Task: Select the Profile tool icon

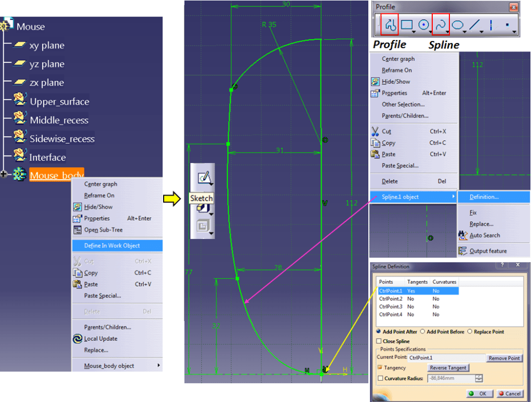Action: point(390,24)
